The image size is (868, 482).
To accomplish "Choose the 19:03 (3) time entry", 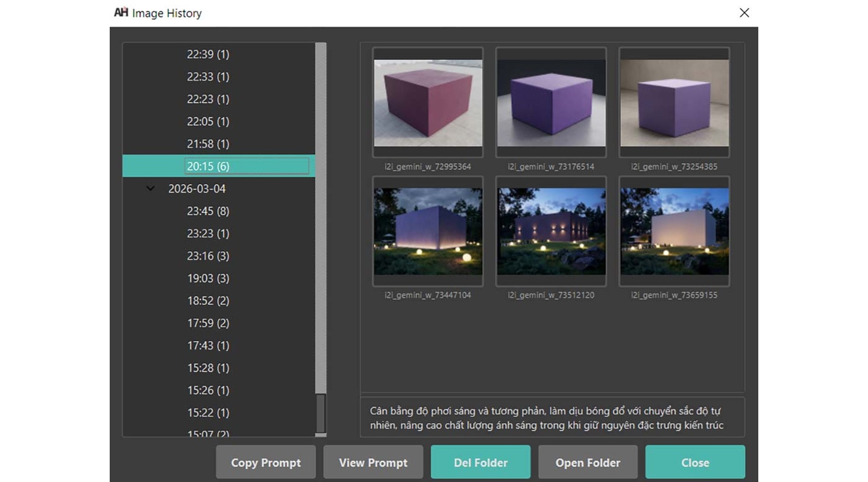I will [x=208, y=278].
